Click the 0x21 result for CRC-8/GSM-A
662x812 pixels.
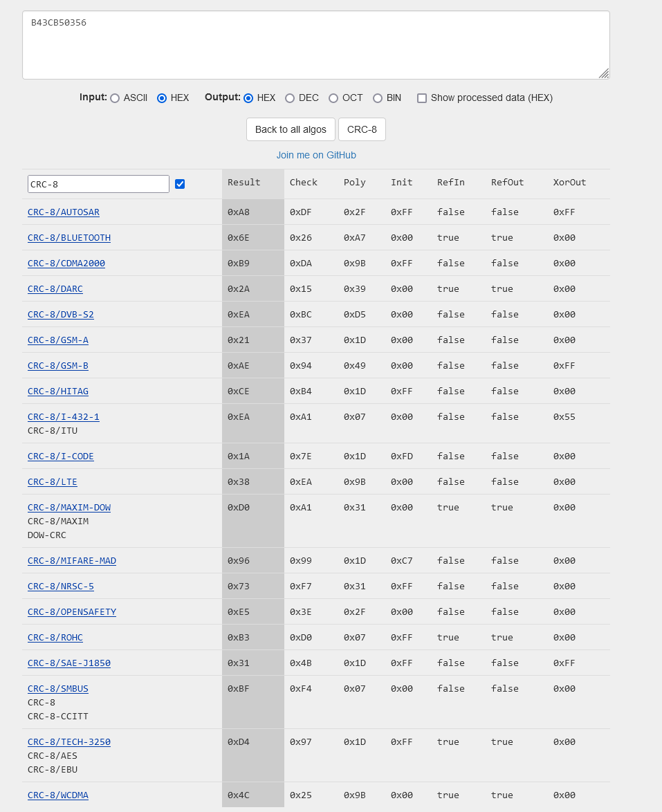239,340
